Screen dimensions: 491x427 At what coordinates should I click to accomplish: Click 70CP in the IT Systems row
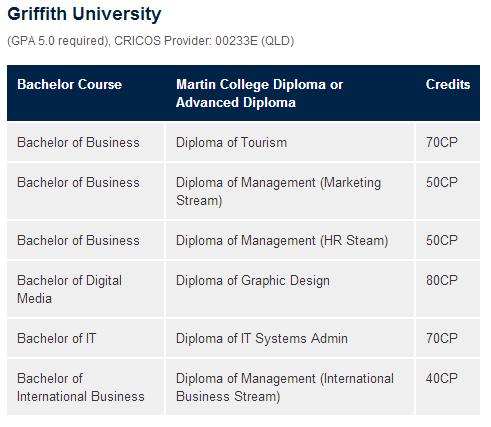[x=442, y=338]
